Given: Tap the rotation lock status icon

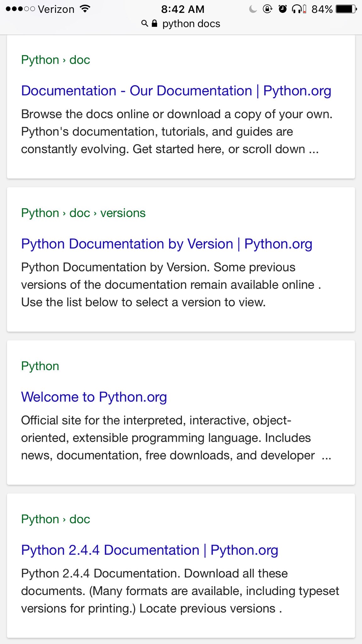Looking at the screenshot, I should click(267, 9).
